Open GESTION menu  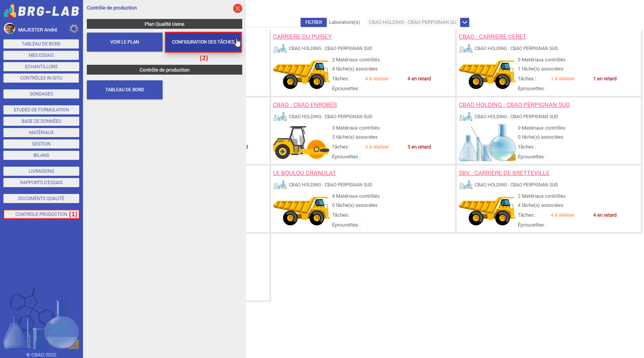(41, 144)
